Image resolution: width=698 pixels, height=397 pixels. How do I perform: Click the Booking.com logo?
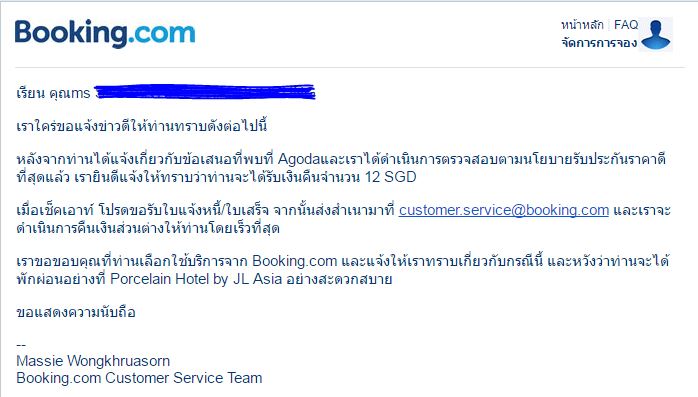[x=105, y=33]
